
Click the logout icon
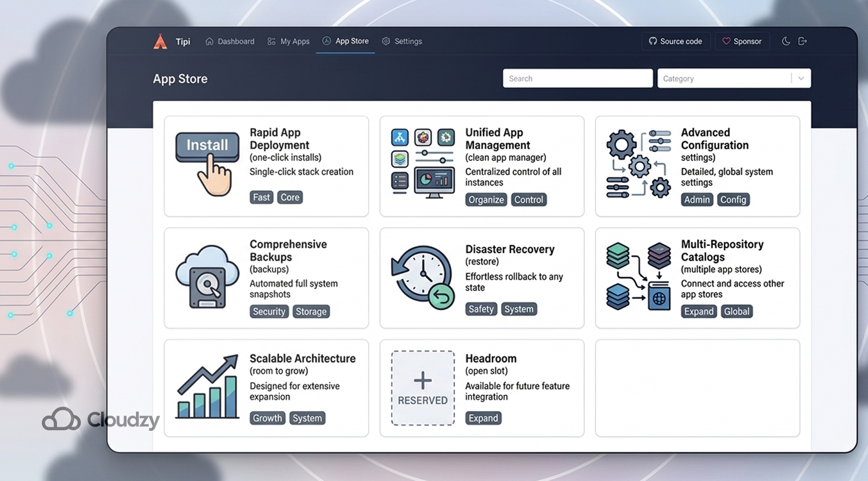[803, 41]
